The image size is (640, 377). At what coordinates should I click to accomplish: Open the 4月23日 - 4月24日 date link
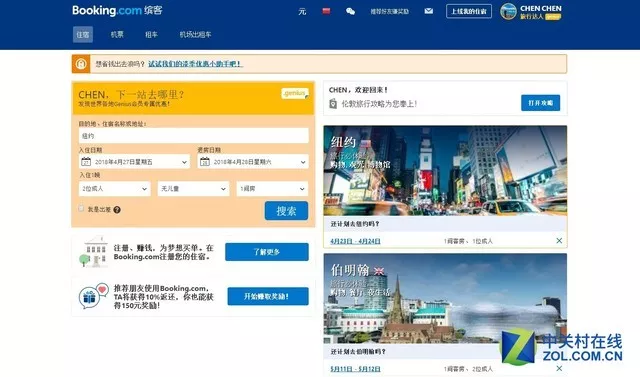355,241
